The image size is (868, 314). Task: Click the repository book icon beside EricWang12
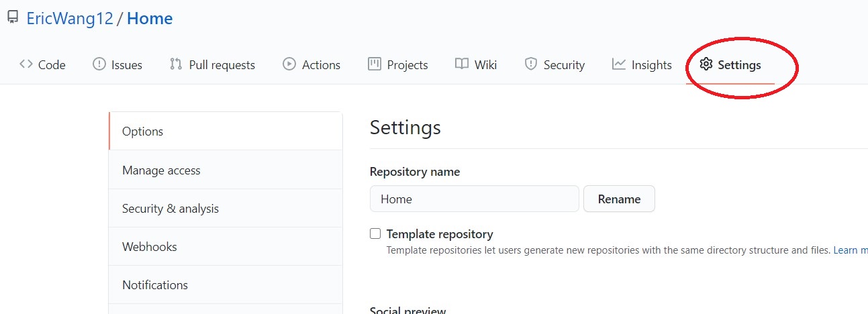coord(13,17)
